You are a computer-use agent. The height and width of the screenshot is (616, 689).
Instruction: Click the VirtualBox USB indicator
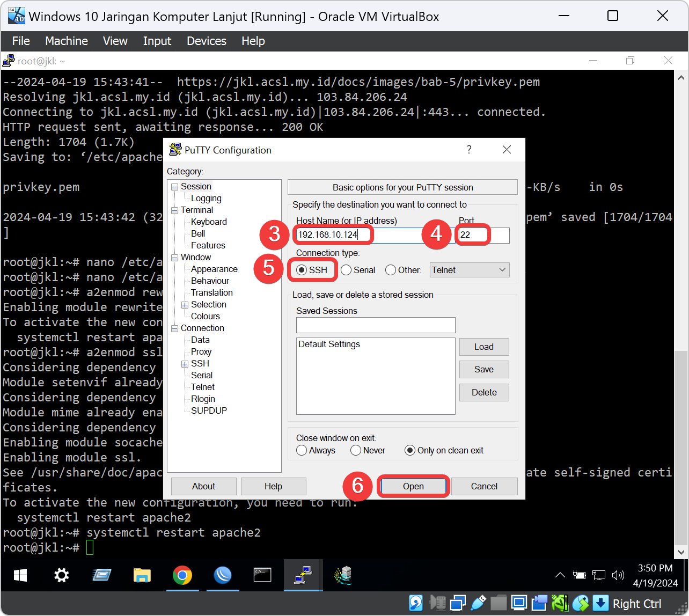click(478, 604)
